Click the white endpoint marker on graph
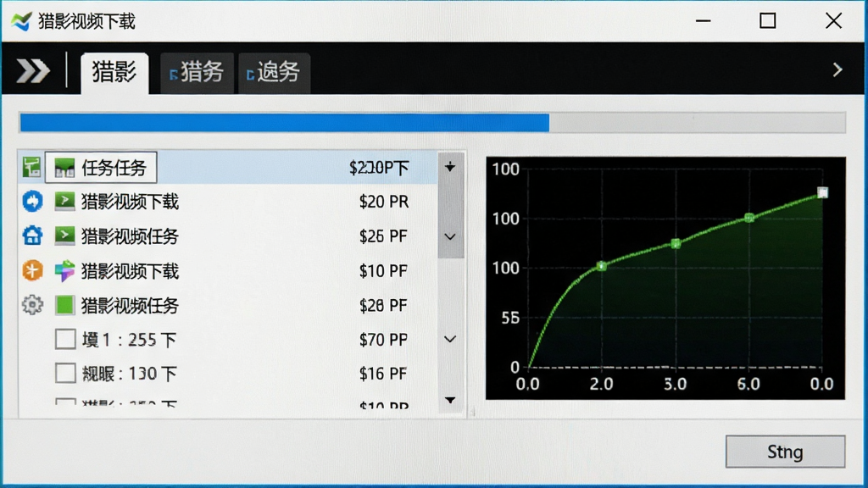The width and height of the screenshot is (868, 488). tap(822, 192)
